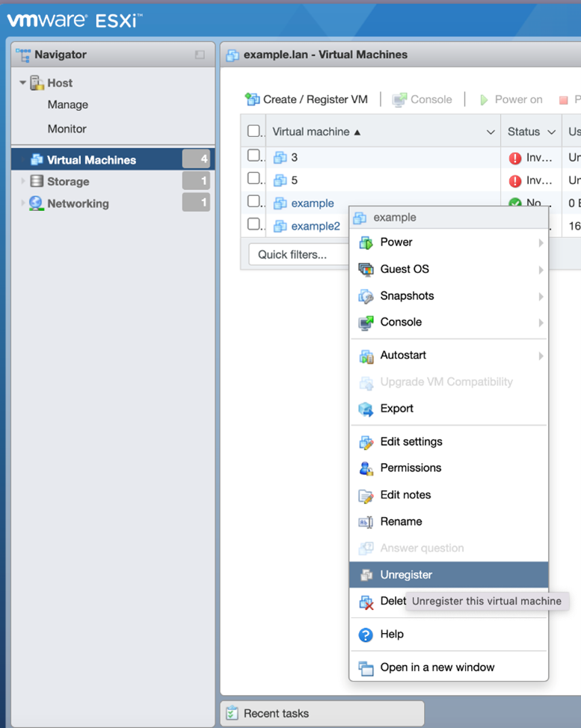This screenshot has height=728, width=581.
Task: Click the Storage icon in Navigator
Action: [x=36, y=182]
